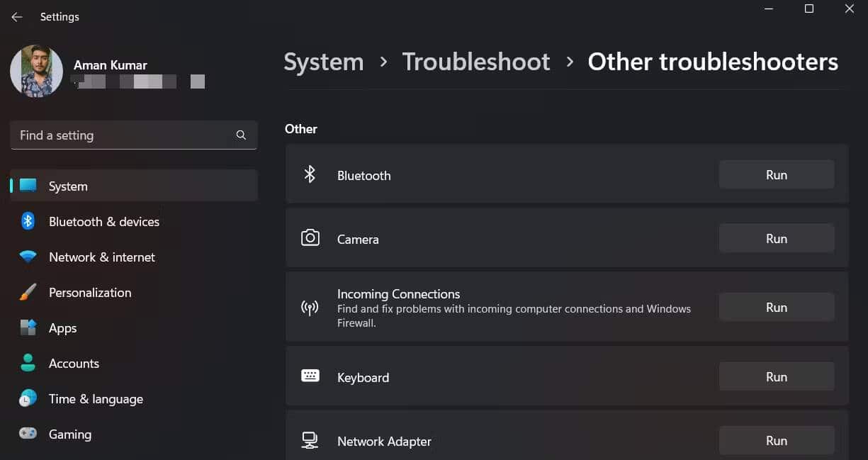Run the Camera troubleshooter

coord(776,239)
